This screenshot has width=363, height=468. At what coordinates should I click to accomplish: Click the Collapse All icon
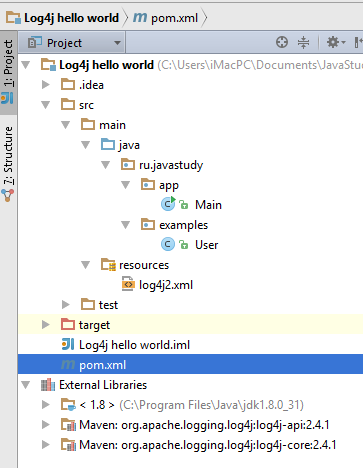(303, 42)
